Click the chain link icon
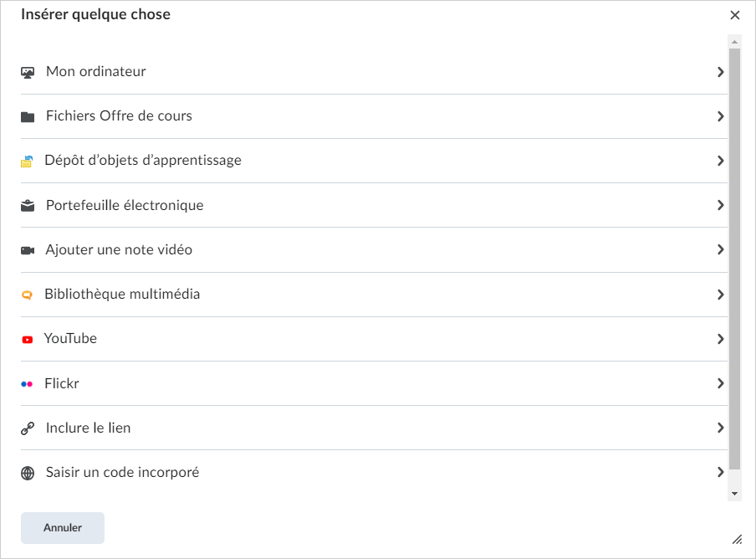 28,428
